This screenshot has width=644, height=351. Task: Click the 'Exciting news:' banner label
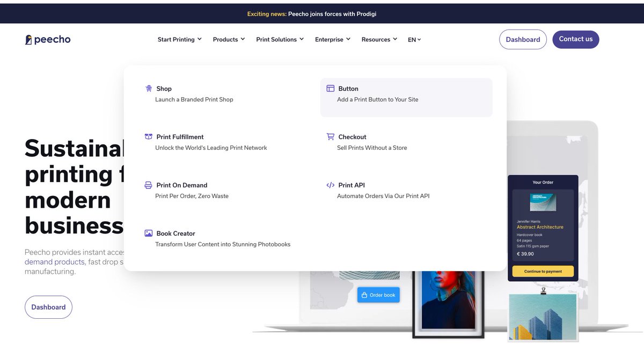tap(267, 14)
